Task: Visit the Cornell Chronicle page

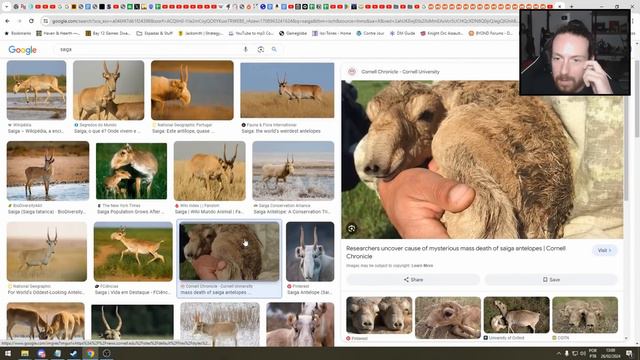Action: [x=604, y=250]
